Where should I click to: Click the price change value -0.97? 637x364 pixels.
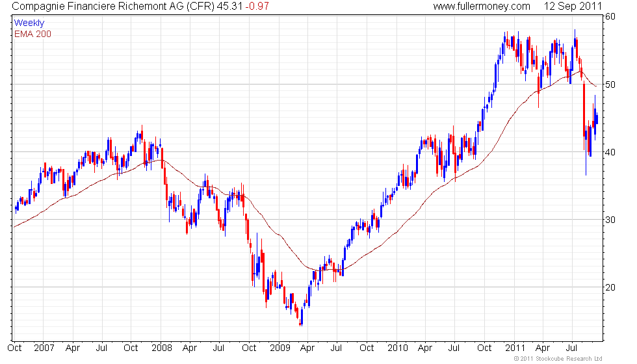257,6
